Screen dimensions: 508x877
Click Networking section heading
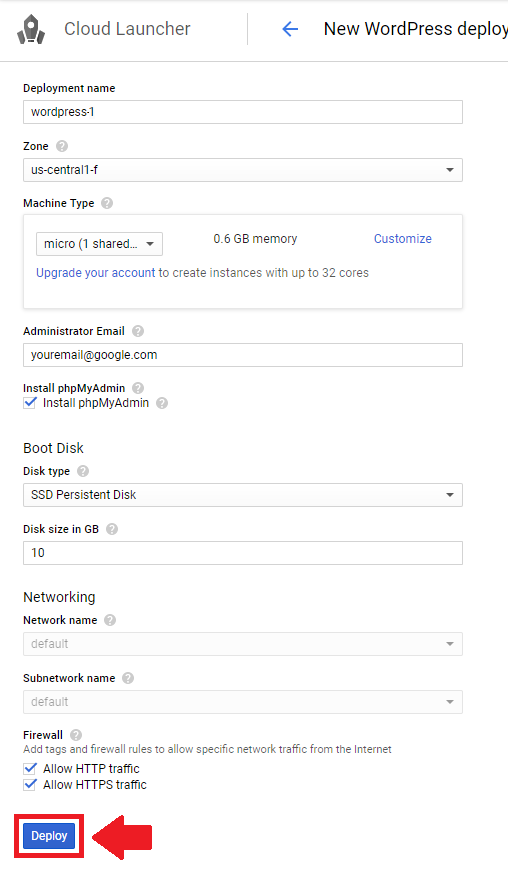[x=59, y=597]
